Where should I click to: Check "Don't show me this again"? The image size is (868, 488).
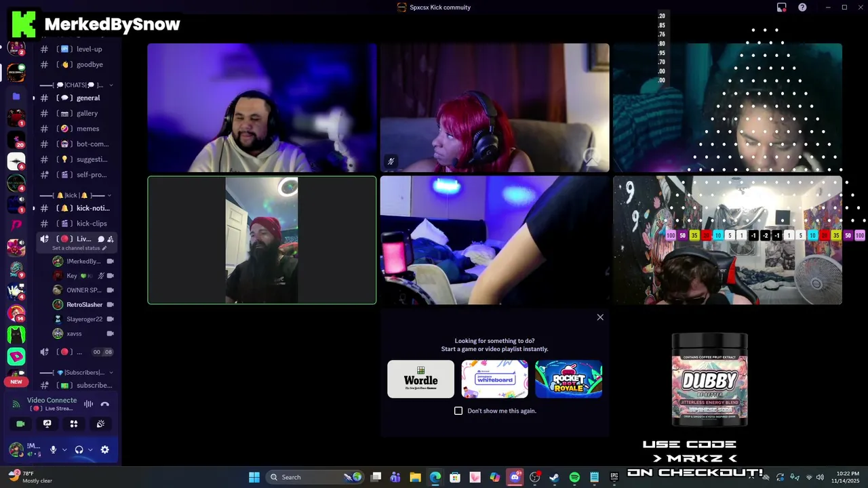pyautogui.click(x=458, y=411)
